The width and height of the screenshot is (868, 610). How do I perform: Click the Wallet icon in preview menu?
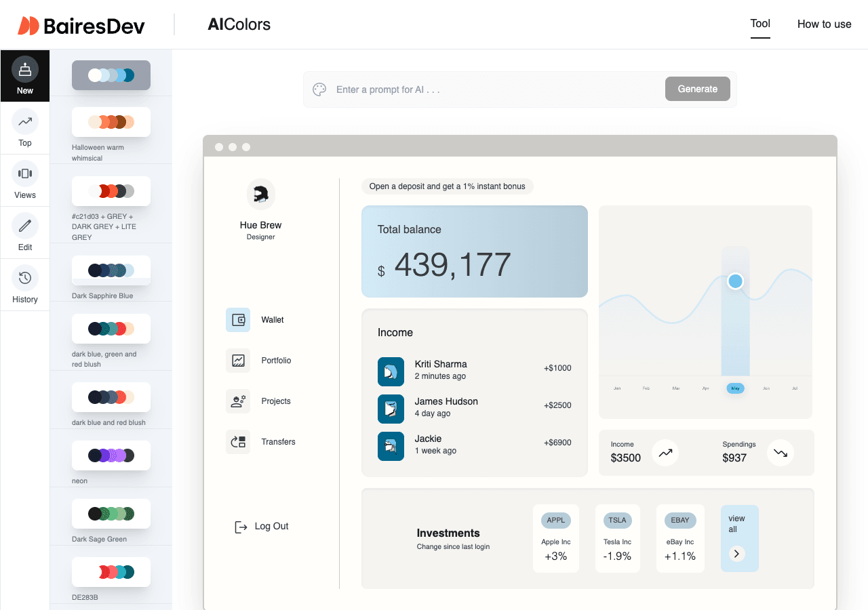point(238,320)
